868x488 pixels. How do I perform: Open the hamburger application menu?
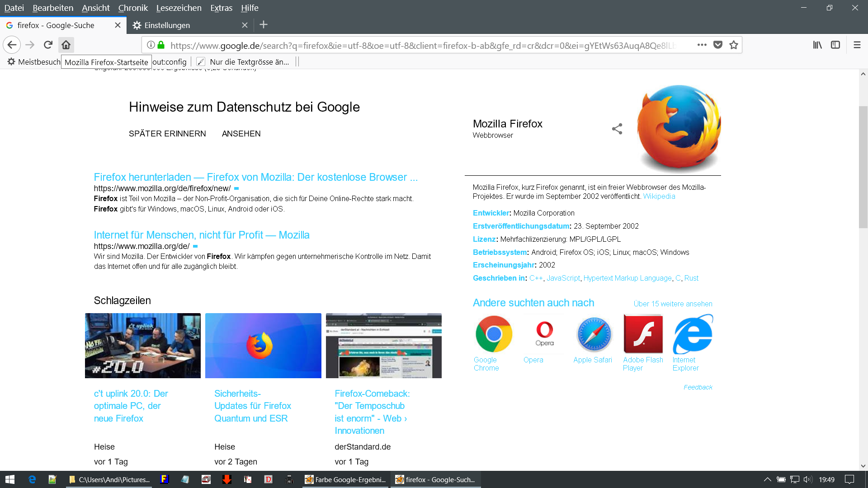pyautogui.click(x=857, y=45)
